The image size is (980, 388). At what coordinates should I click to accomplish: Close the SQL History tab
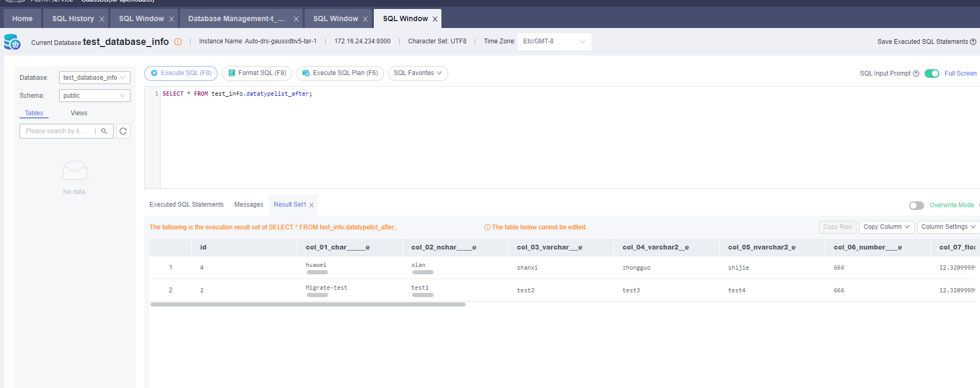point(102,19)
